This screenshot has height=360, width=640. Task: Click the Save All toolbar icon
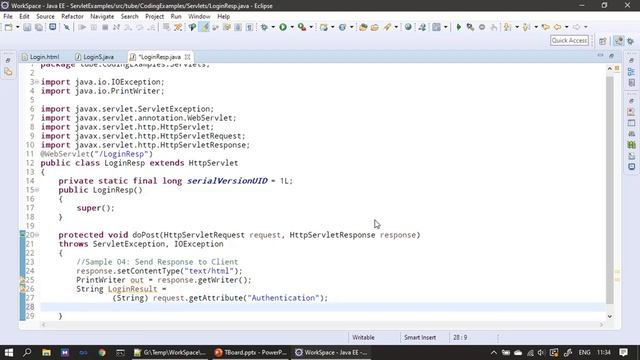coord(39,27)
